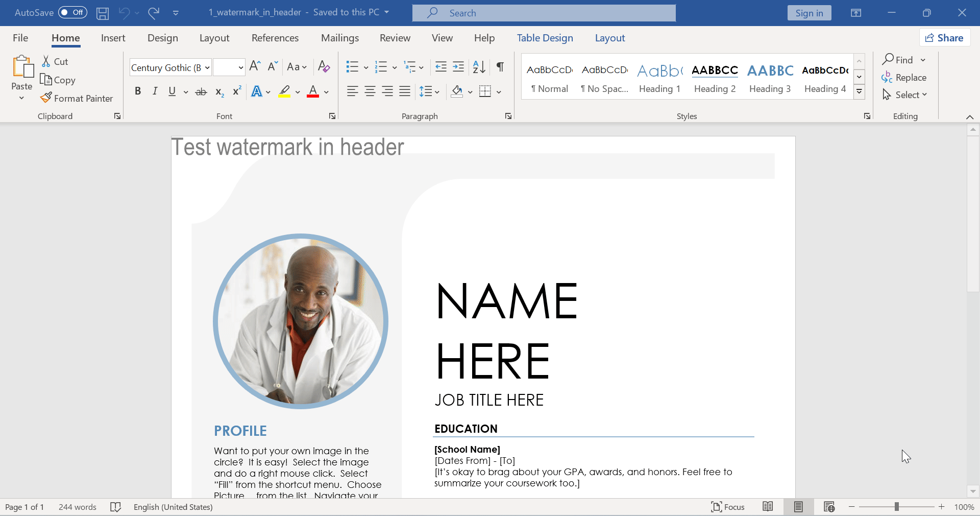Toggle Show/Hide paragraph marks
The image size is (980, 516).
point(500,67)
